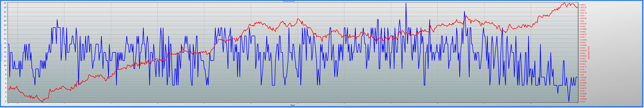Viewport: 644px width, 108px height.
Task: Click the 24 value on windspeed axis
Action: pyautogui.click(x=5, y=3)
